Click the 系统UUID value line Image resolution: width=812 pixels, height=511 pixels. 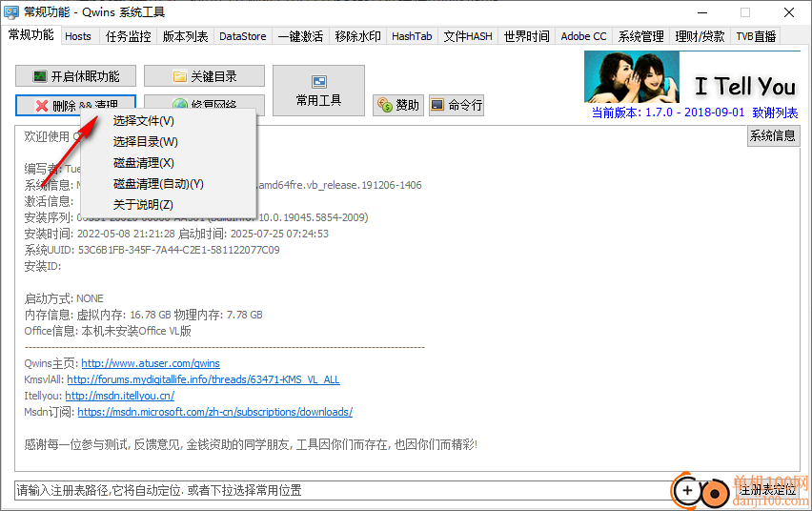point(152,250)
